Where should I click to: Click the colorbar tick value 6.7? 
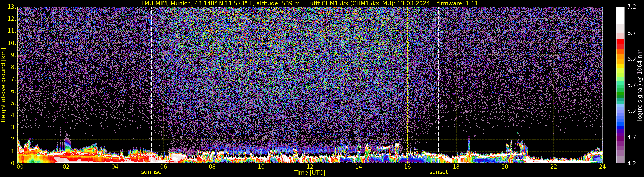click(632, 33)
